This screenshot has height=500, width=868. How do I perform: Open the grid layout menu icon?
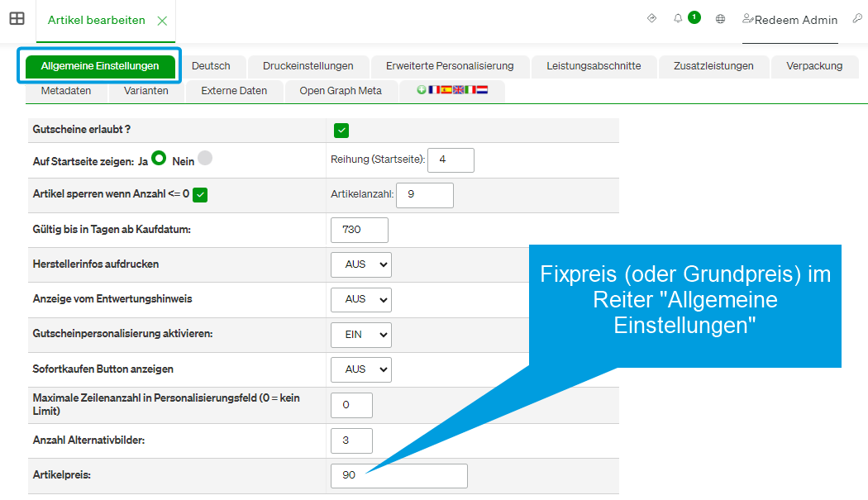(x=17, y=19)
